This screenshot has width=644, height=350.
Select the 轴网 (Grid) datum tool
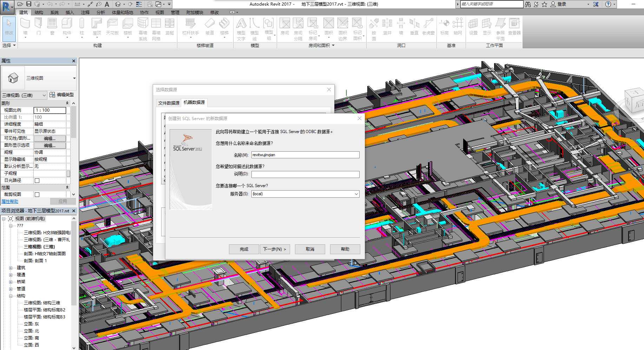click(x=458, y=27)
